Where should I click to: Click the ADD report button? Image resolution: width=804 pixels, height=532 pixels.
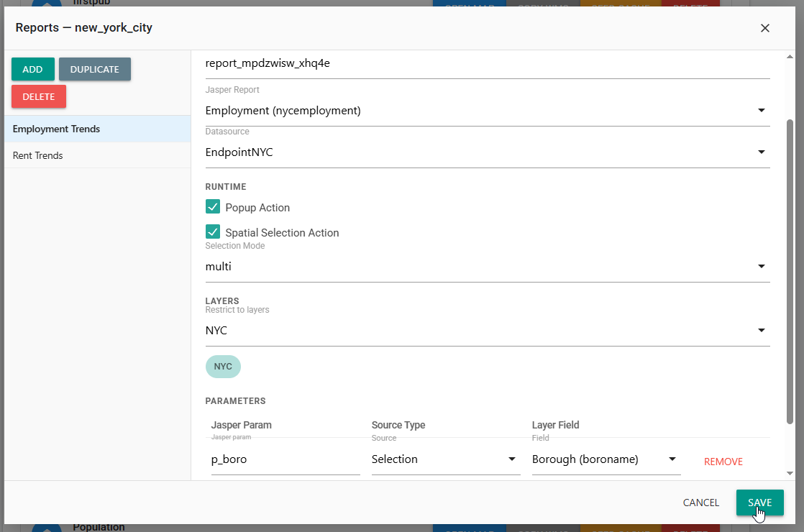coord(33,69)
